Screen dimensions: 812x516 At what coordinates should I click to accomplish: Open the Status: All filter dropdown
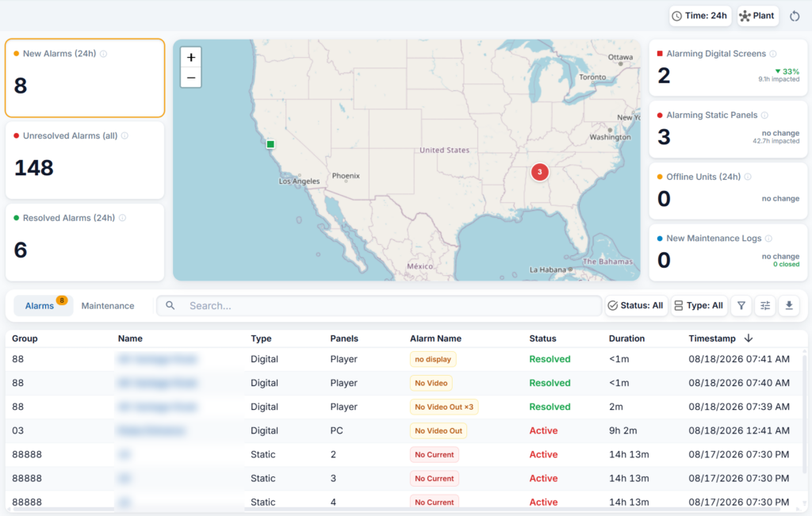[635, 306]
